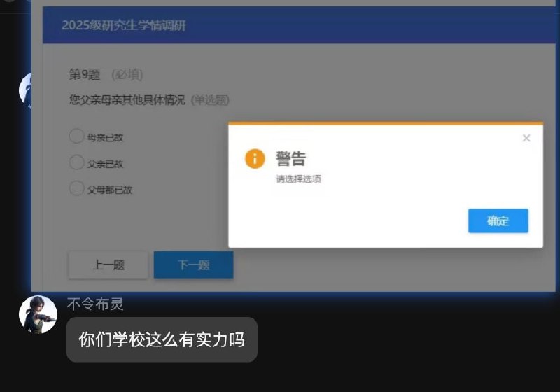
Task: Click the survey title 2025级研究生学情调研
Action: (x=124, y=25)
